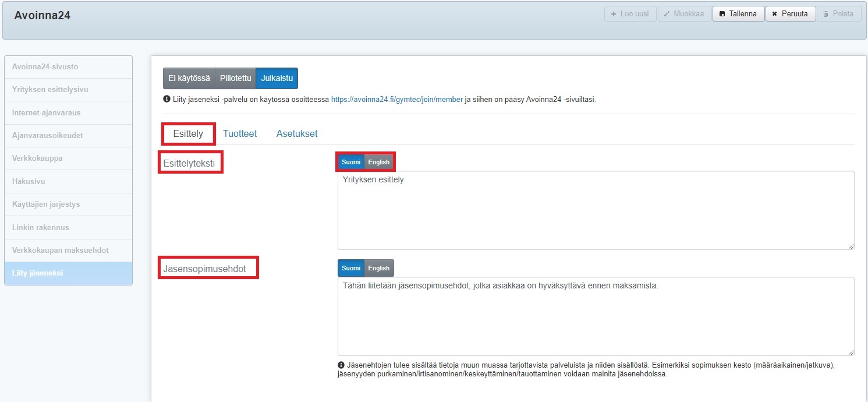The height and width of the screenshot is (402, 868).
Task: Click the Muokkaa edit button
Action: click(x=684, y=14)
